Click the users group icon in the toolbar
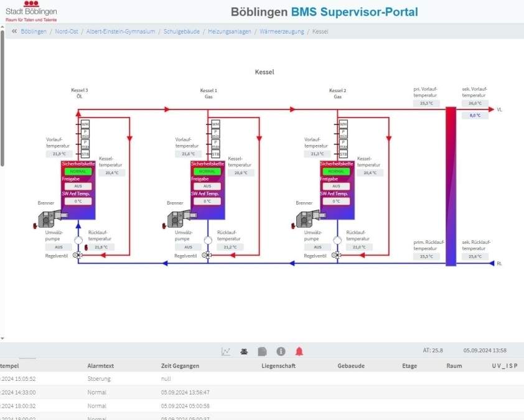The image size is (524, 420). point(244,352)
